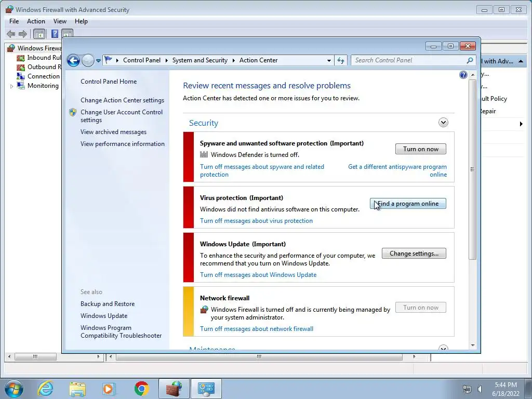Open Action Center help question mark

point(463,75)
